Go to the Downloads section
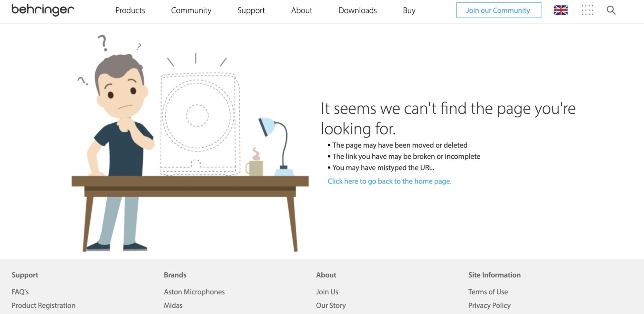Screen dimensions: 644x314 click(x=357, y=10)
